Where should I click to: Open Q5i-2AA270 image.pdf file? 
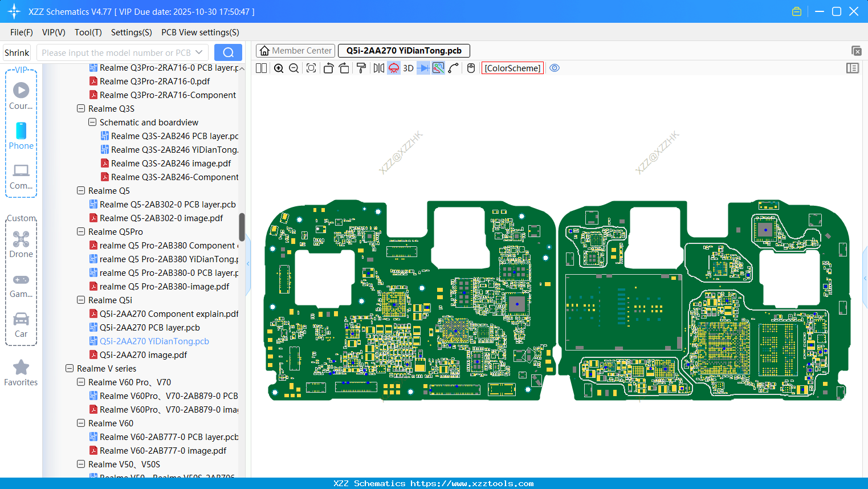point(143,355)
